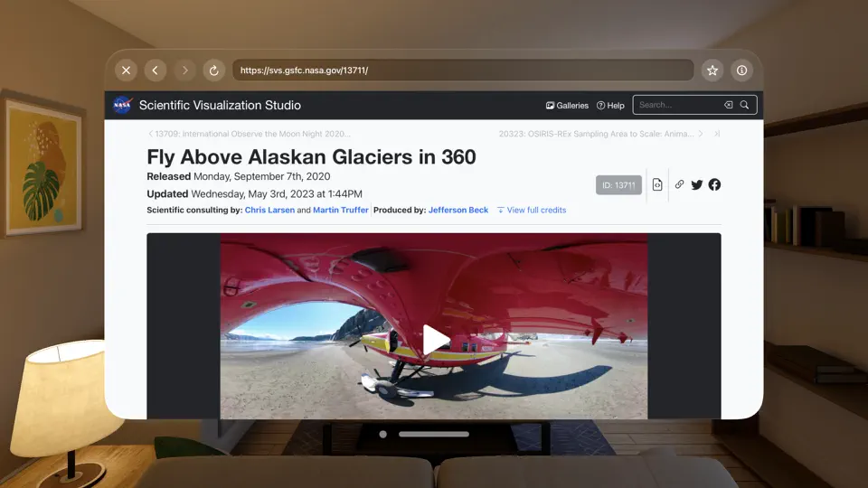The width and height of the screenshot is (868, 488).
Task: Open the page code document icon
Action: point(657,184)
